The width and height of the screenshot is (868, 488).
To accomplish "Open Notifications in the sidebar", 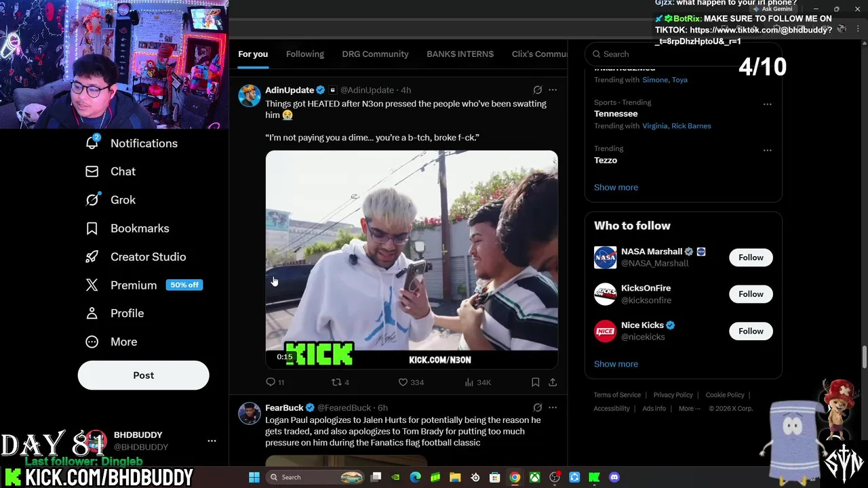I will tap(132, 143).
